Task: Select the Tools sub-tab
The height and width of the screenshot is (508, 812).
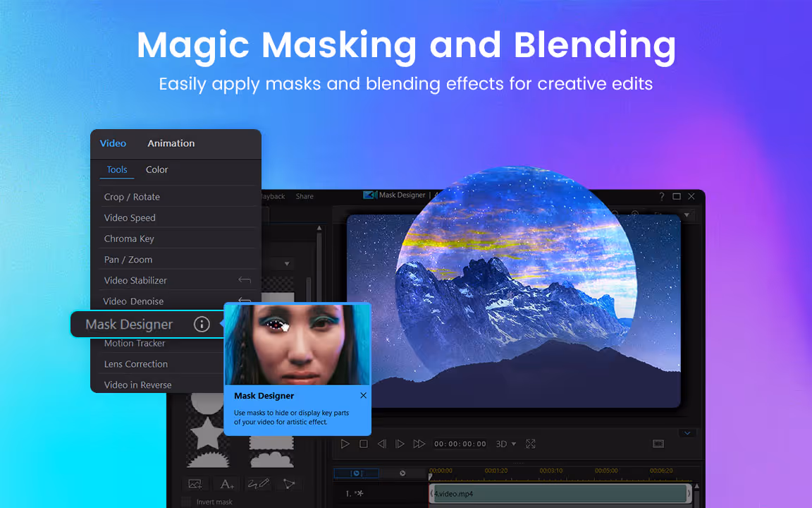Action: point(116,169)
